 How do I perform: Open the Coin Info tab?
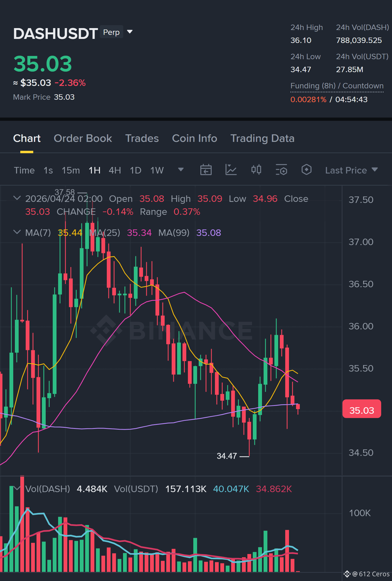[195, 138]
